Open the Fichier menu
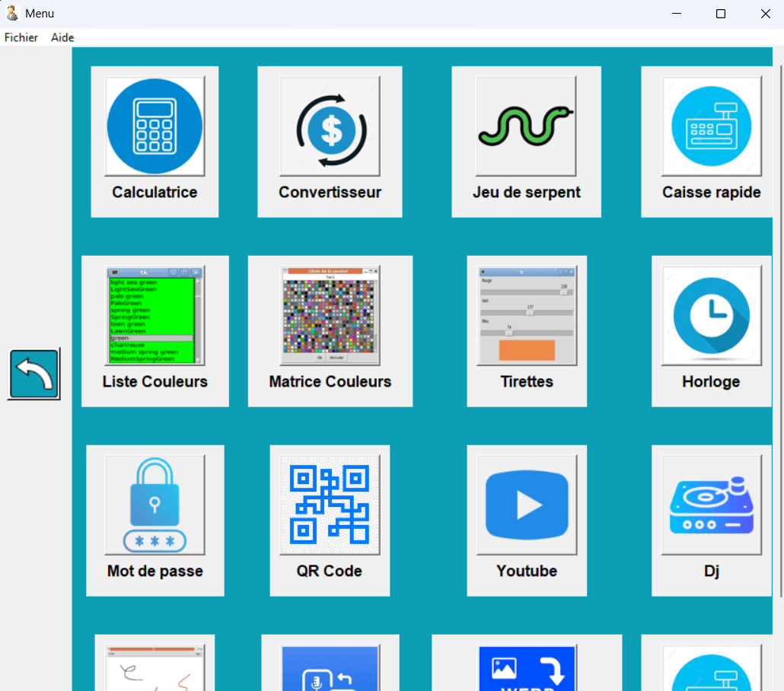The image size is (784, 691). tap(21, 37)
